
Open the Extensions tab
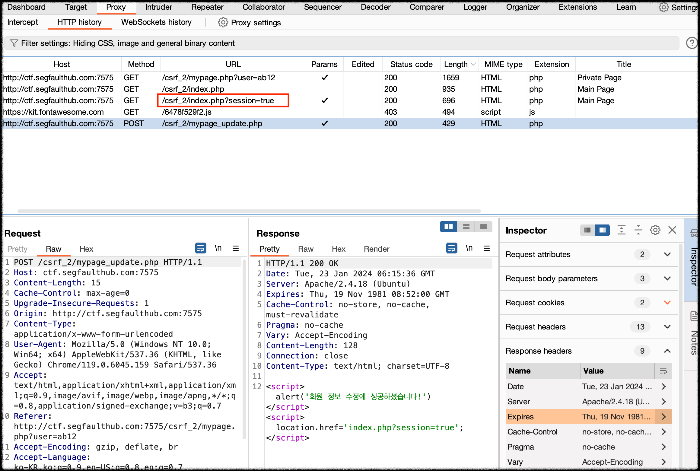(x=578, y=7)
